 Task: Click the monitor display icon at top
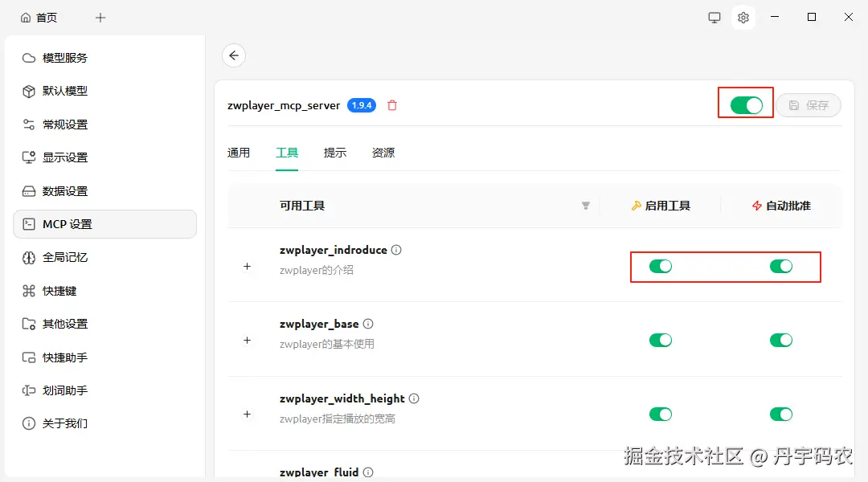point(714,18)
